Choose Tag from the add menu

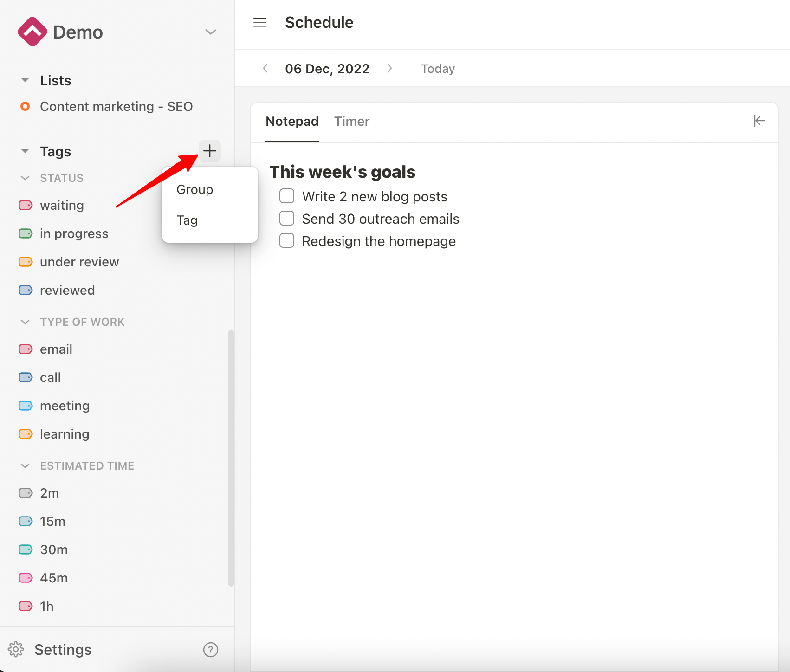[187, 220]
